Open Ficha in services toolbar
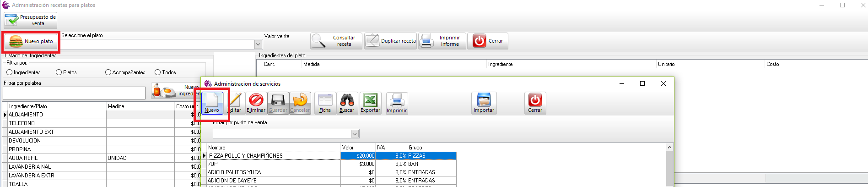This screenshot has height=187, width=868. click(325, 103)
